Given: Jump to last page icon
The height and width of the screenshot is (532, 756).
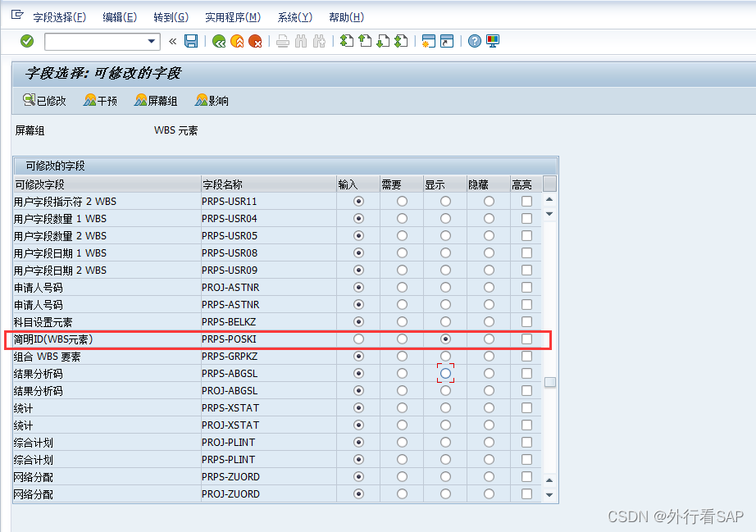Looking at the screenshot, I should click(401, 42).
